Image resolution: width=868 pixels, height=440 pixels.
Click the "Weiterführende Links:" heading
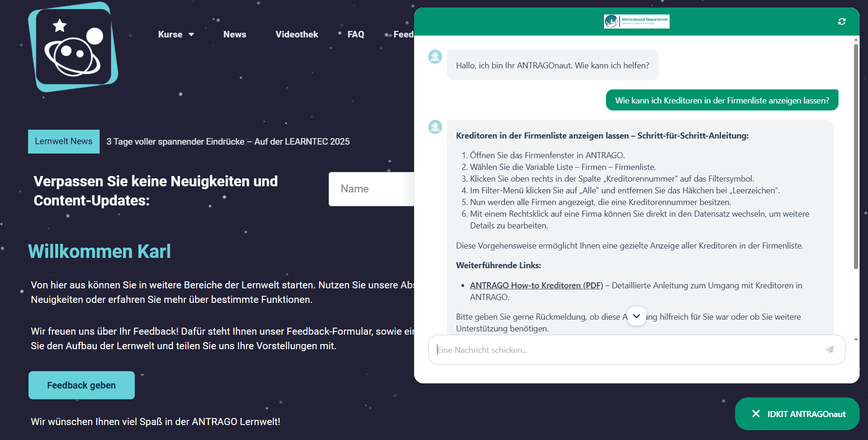(x=498, y=265)
